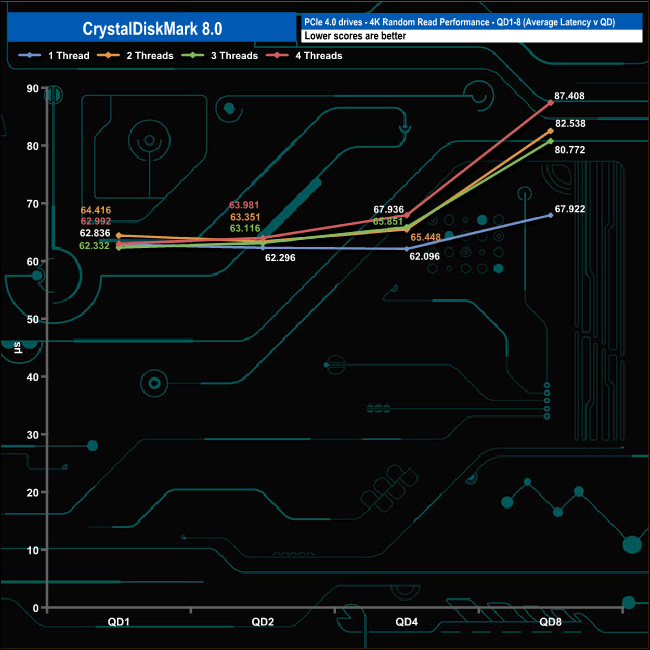Image resolution: width=650 pixels, height=650 pixels.
Task: Click the 3 Threads point at QD8
Action: point(551,141)
